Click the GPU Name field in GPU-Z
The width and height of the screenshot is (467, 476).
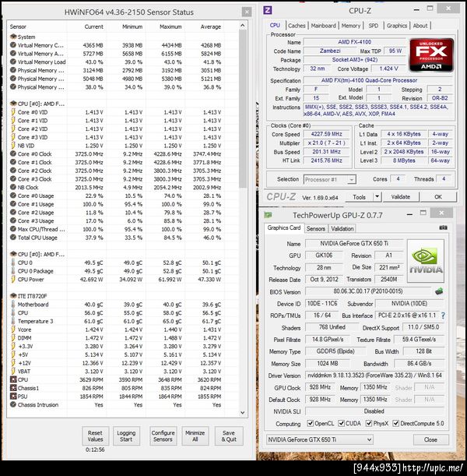click(354, 244)
